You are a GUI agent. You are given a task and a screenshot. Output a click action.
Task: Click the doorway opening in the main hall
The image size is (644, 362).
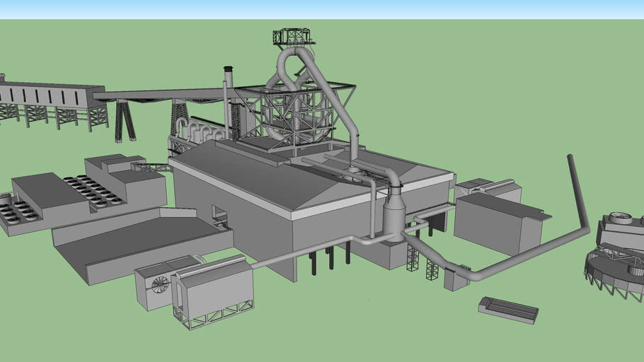tap(219, 216)
